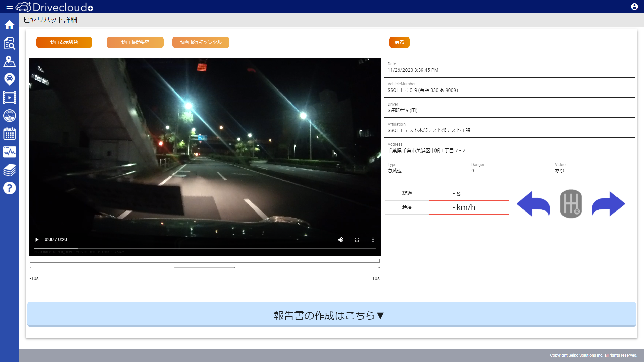This screenshot has height=362, width=644.
Task: Open the hamburger menu
Action: click(9, 7)
